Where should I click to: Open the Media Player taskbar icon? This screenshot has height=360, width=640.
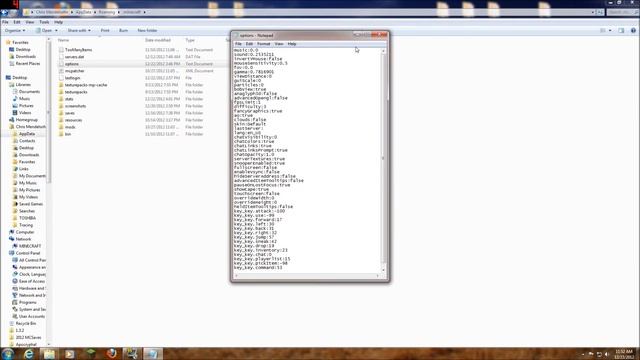70,354
